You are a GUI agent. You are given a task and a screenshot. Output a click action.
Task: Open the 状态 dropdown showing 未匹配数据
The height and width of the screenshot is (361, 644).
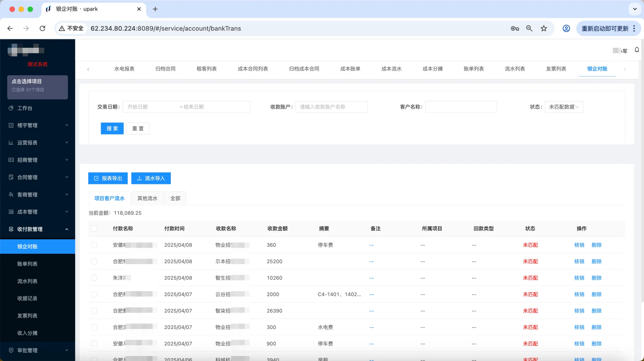click(x=564, y=107)
